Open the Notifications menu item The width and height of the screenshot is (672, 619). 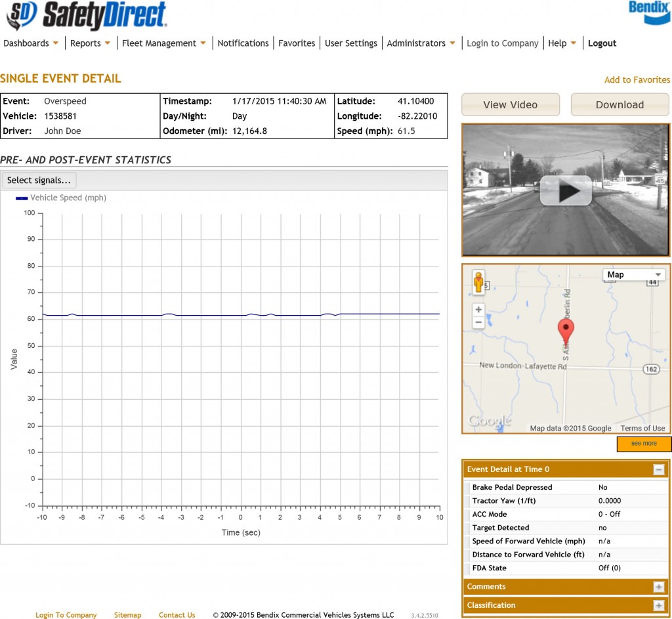[x=243, y=43]
